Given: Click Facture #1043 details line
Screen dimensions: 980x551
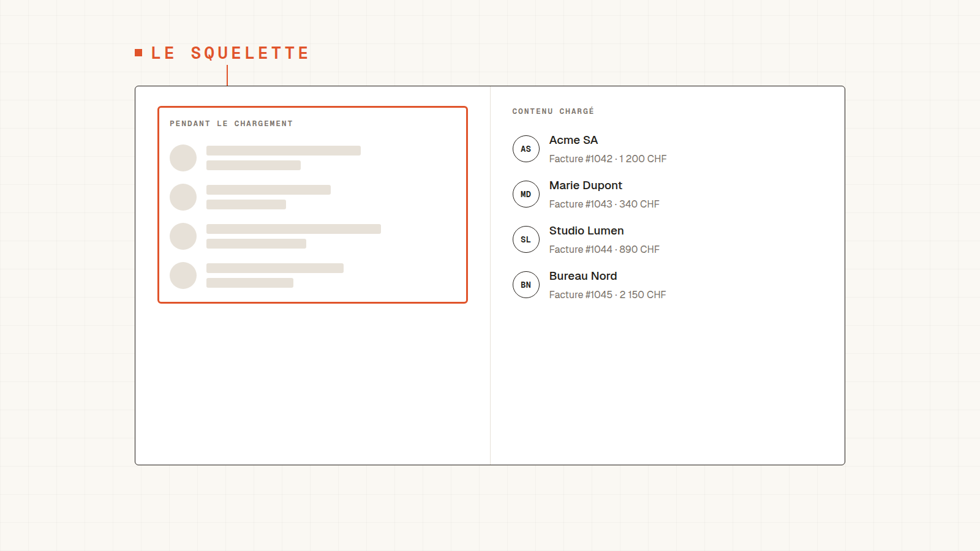Looking at the screenshot, I should point(604,204).
